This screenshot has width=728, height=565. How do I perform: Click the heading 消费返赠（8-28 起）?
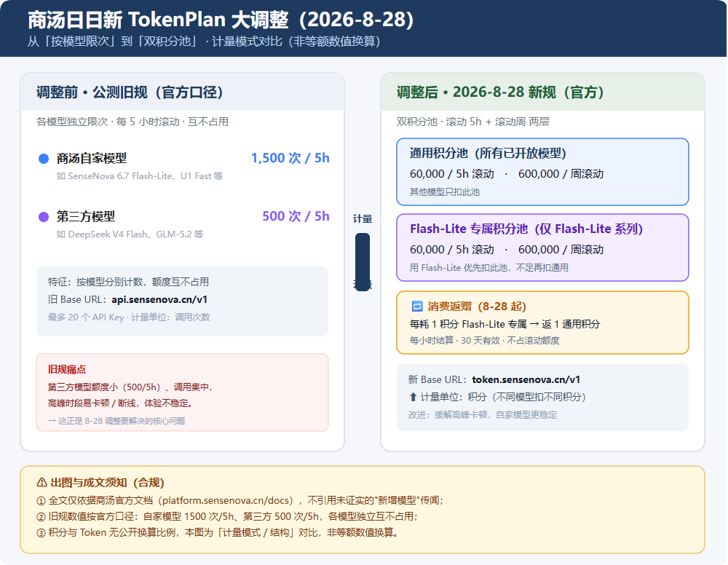click(477, 307)
